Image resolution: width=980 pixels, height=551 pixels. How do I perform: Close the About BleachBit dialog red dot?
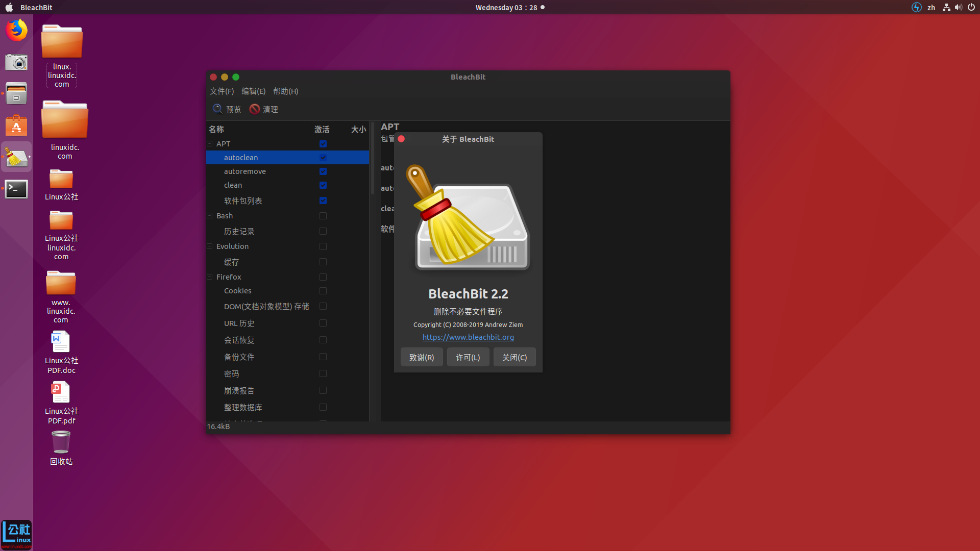tap(401, 139)
